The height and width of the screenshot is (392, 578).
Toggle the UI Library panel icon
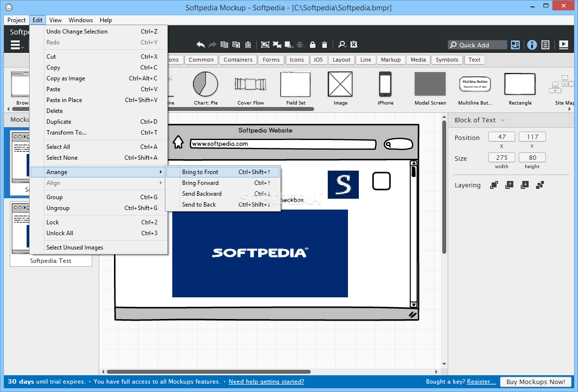point(515,44)
